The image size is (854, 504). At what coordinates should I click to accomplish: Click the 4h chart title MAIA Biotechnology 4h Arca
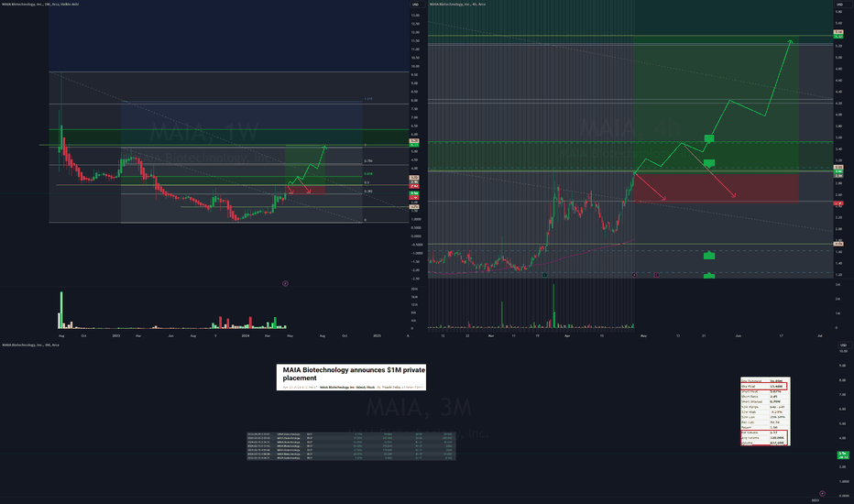pos(457,4)
